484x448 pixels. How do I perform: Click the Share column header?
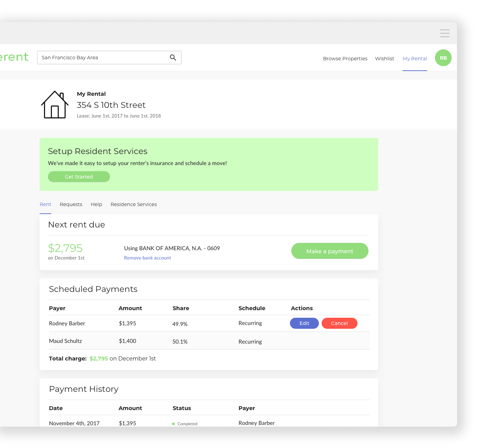(181, 308)
